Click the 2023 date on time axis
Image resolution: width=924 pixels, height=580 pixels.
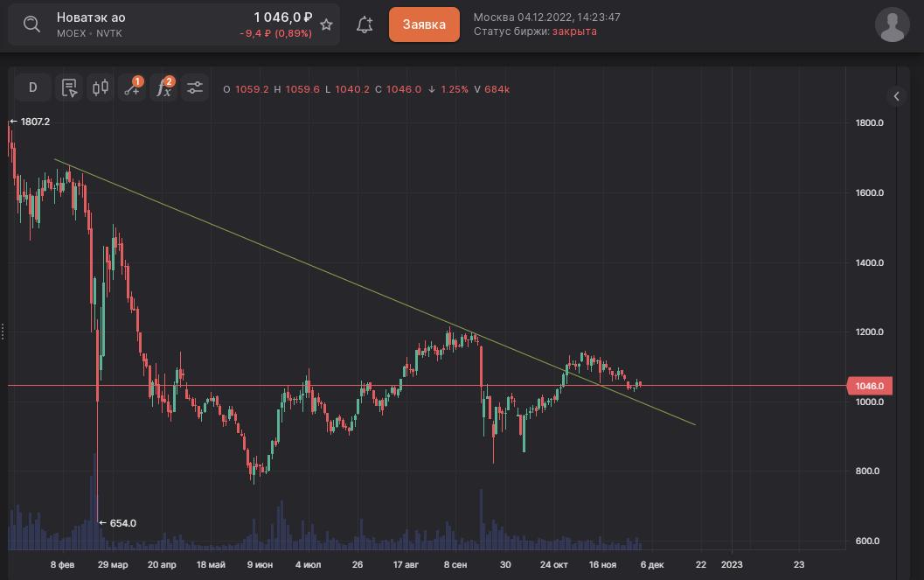pos(732,564)
